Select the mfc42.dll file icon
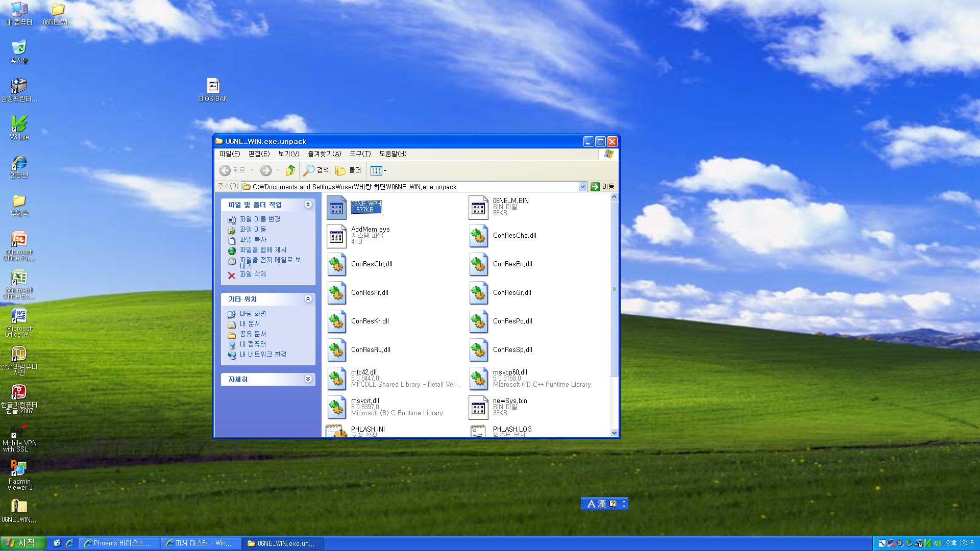 [x=336, y=379]
